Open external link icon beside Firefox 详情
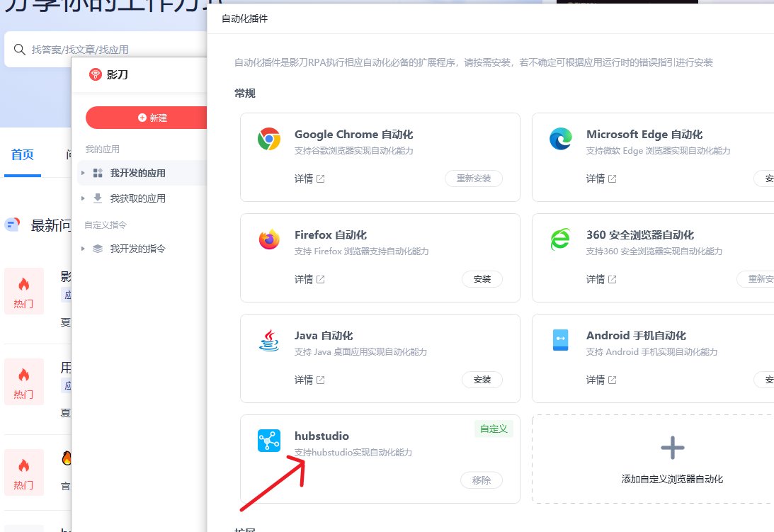 (320, 280)
